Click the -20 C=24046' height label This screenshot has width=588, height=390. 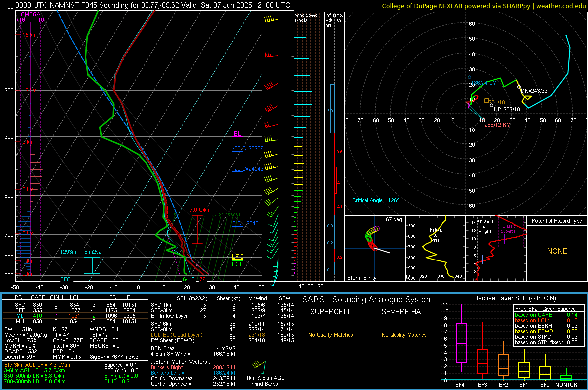click(248, 169)
